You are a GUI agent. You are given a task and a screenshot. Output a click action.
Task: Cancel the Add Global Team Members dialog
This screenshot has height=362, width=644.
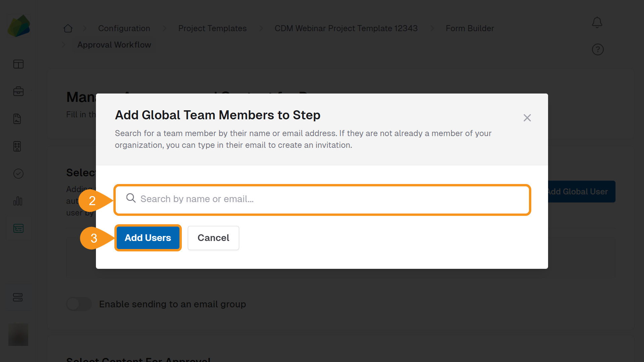213,238
